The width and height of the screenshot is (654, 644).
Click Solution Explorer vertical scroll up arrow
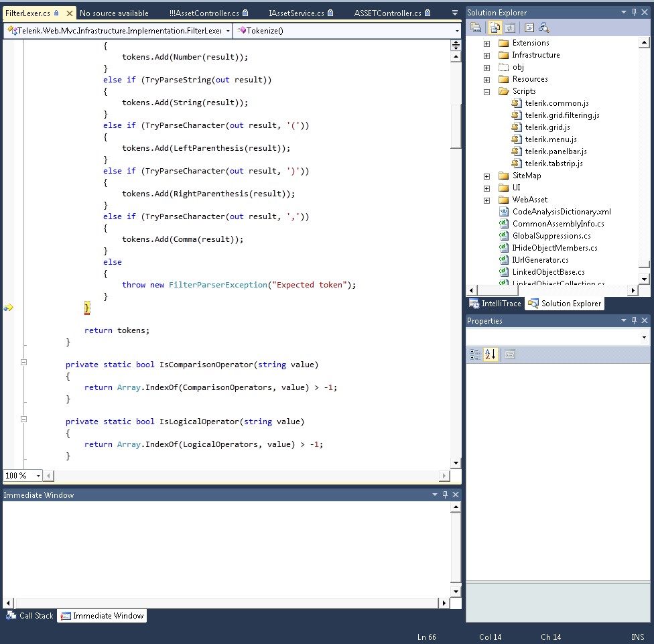click(644, 42)
